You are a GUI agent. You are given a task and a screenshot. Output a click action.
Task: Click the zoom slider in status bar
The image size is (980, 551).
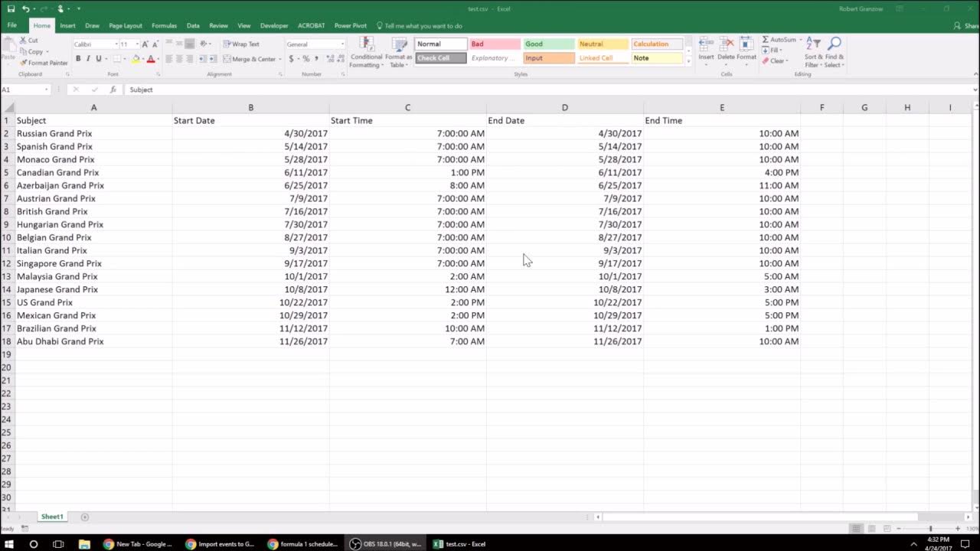pyautogui.click(x=930, y=529)
